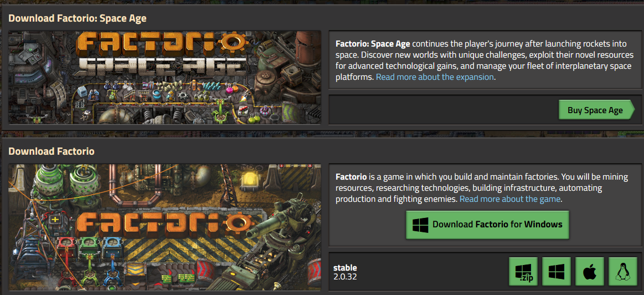Viewport: 644px width, 295px height.
Task: Open Read more about the game link
Action: point(510,199)
